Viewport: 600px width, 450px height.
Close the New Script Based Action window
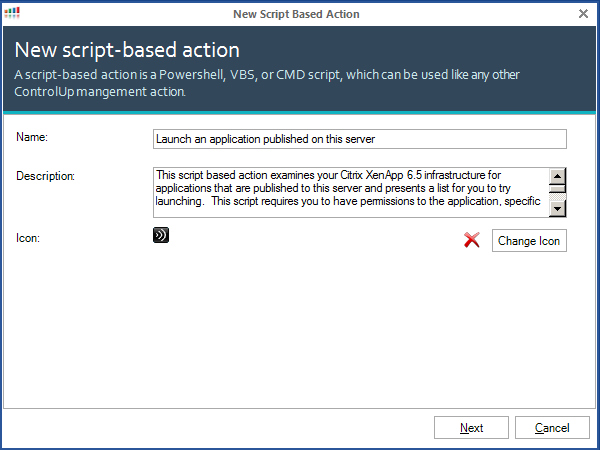click(x=584, y=13)
